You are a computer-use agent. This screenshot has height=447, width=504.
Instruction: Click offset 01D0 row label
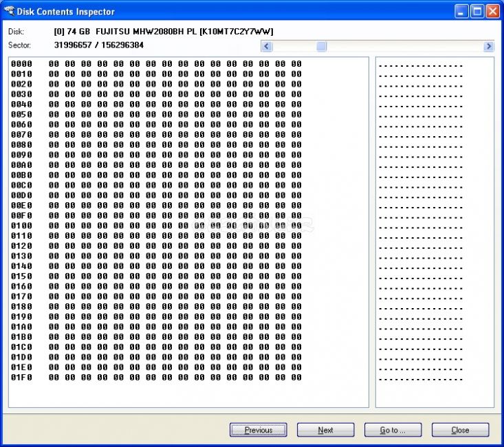click(x=21, y=358)
